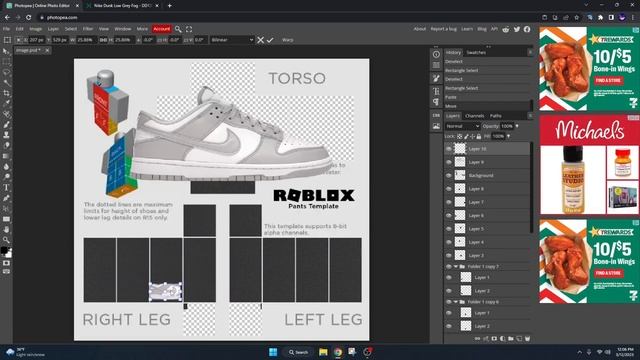Viewport: 640px width, 360px height.
Task: Confirm the transform with the checkmark icon
Action: point(270,40)
